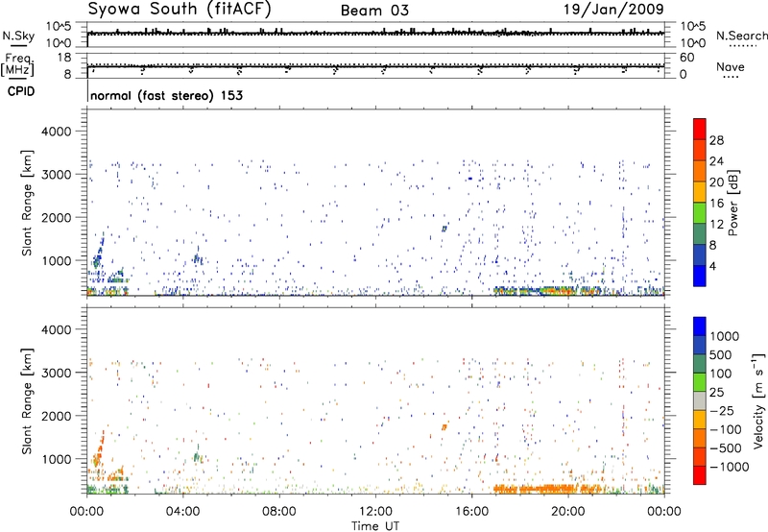Screen dimensions: 768x532
Task: Click "Slant Range [km]" label of velocity panel
Action: 27,400
